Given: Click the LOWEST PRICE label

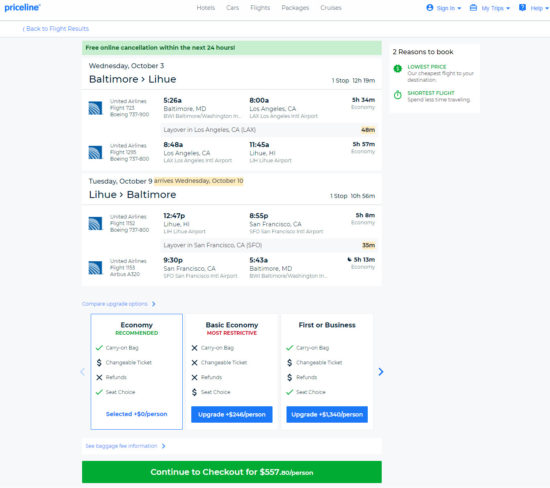Looking at the screenshot, I should click(427, 67).
